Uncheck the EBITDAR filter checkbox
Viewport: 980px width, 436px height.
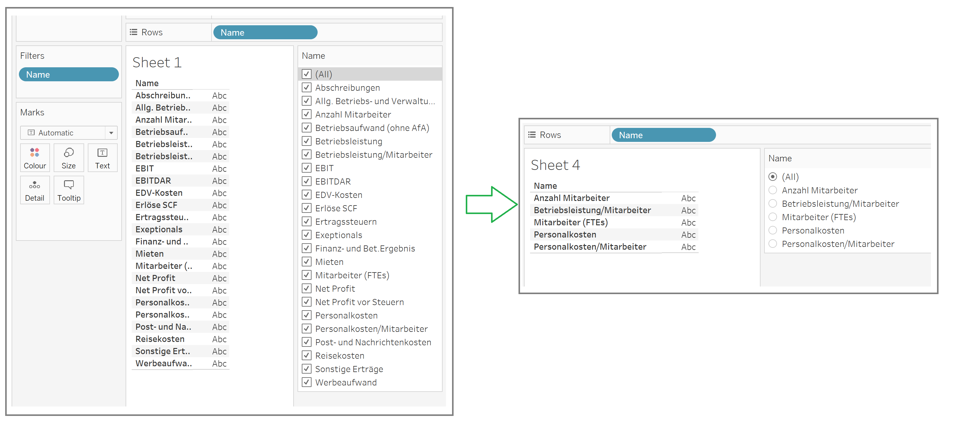click(x=307, y=181)
